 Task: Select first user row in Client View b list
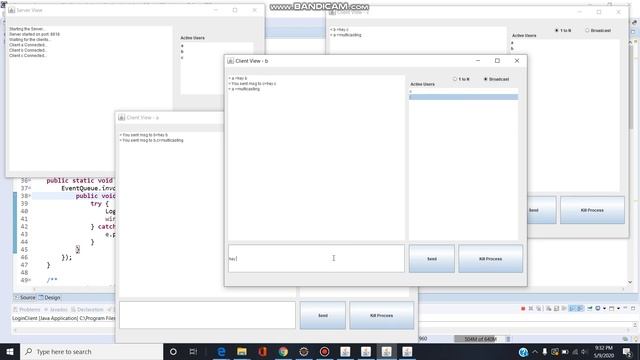(x=463, y=91)
